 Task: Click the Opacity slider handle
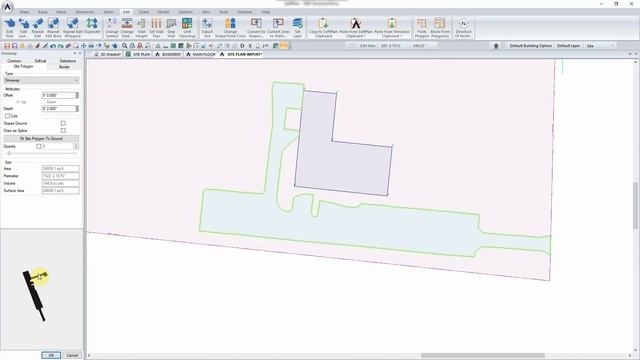tap(9, 153)
